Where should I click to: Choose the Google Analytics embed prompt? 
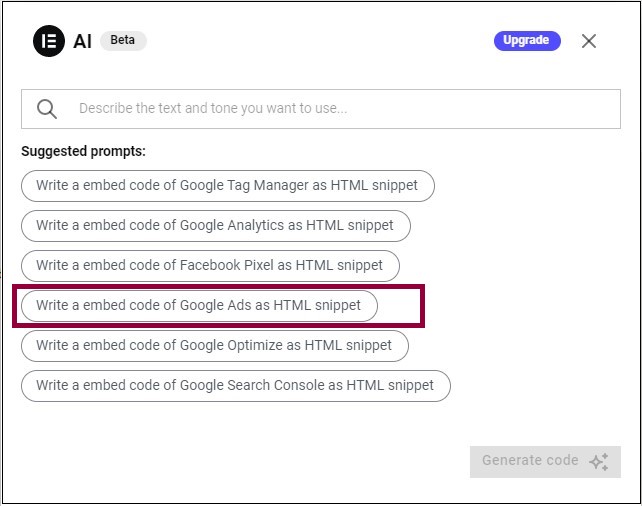click(x=216, y=226)
